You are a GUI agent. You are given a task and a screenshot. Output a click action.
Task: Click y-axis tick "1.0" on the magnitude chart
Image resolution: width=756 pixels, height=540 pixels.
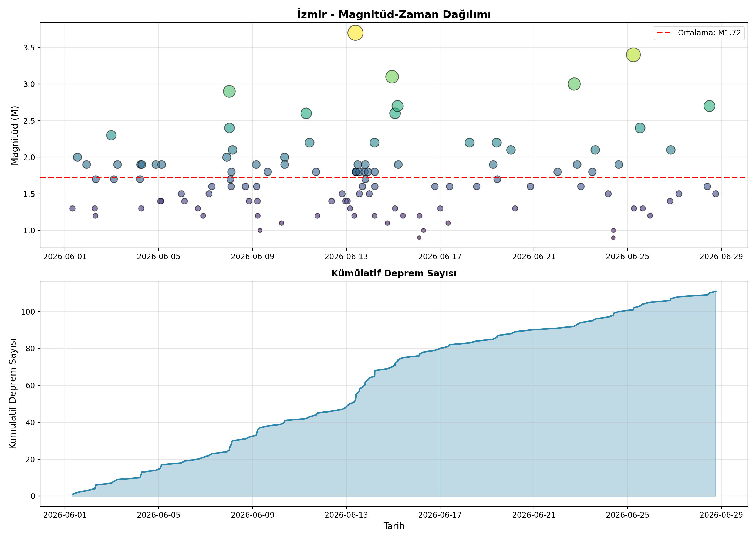(x=29, y=230)
